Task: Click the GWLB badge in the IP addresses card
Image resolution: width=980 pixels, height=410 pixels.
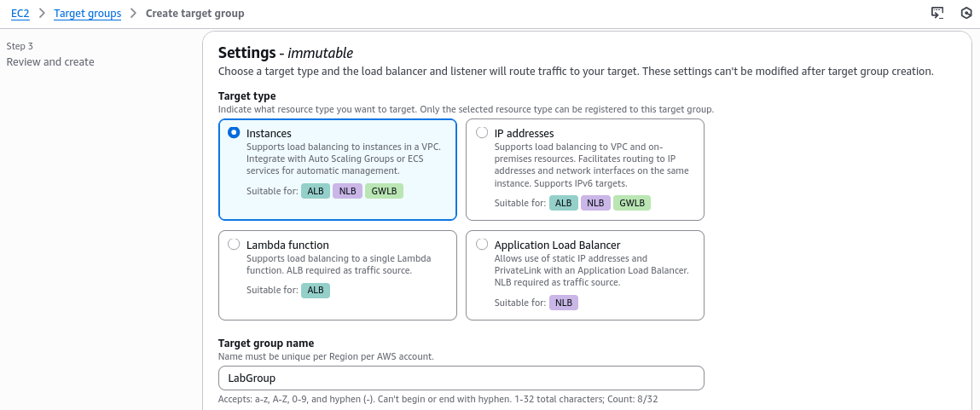Action: [632, 203]
